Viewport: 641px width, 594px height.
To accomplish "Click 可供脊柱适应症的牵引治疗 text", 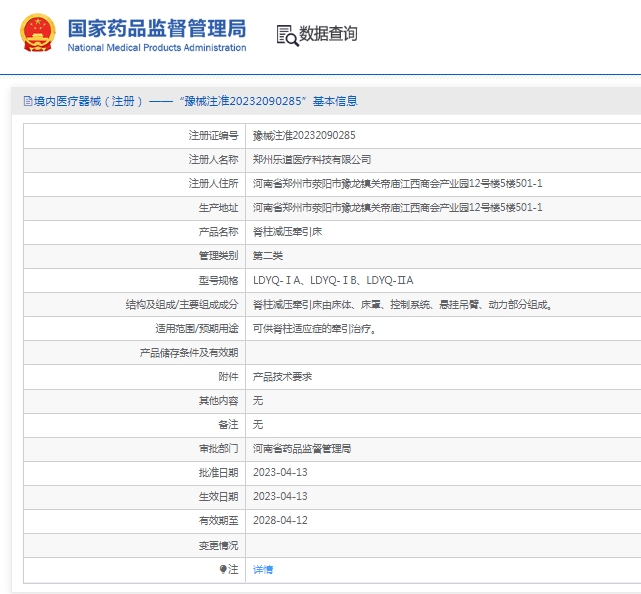I will coord(314,328).
